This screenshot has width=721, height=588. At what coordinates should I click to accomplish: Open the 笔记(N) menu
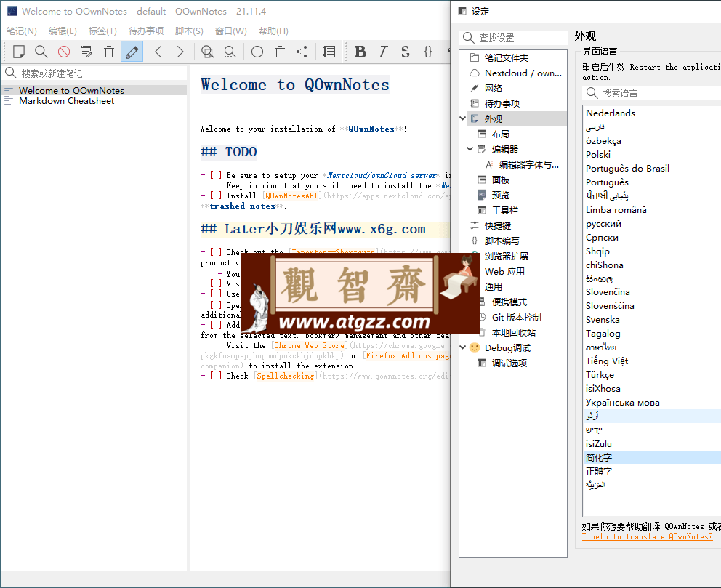(22, 31)
